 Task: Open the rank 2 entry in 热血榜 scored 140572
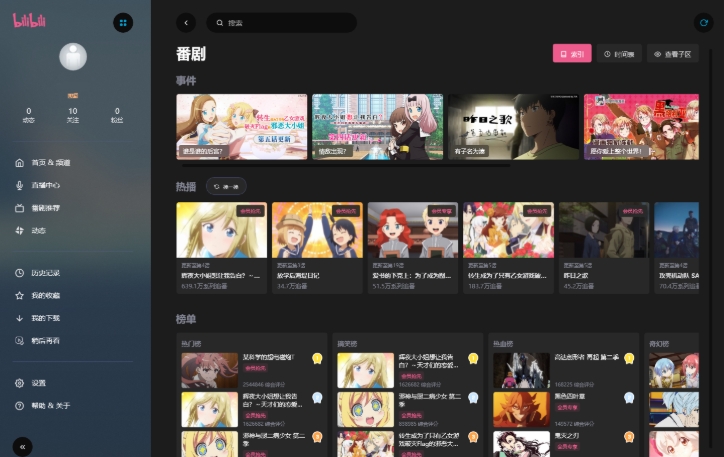tap(564, 409)
